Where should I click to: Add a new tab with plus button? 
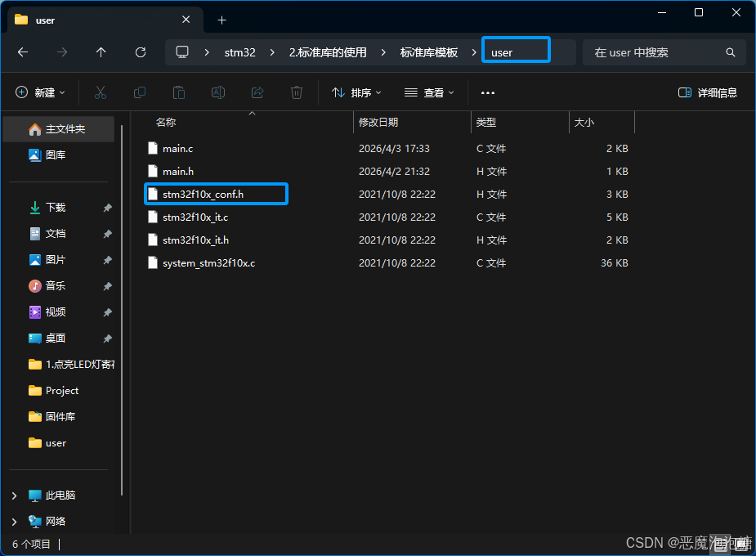221,20
